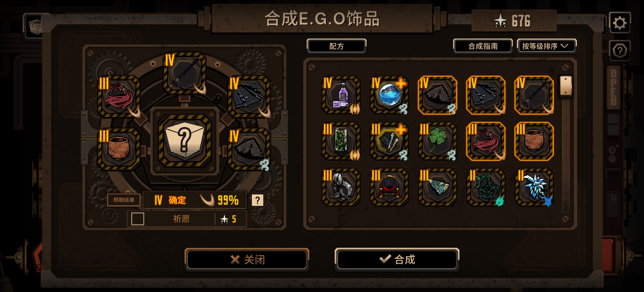
Task: Open the settings gear icon
Action: [620, 23]
